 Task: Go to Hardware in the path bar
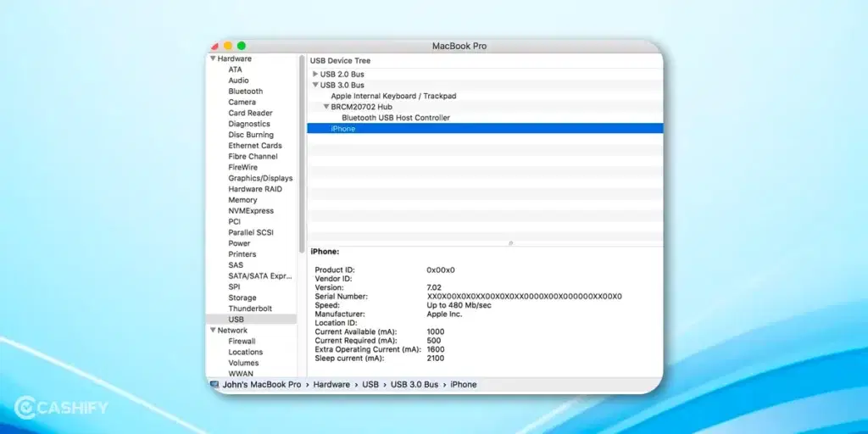[x=331, y=384]
